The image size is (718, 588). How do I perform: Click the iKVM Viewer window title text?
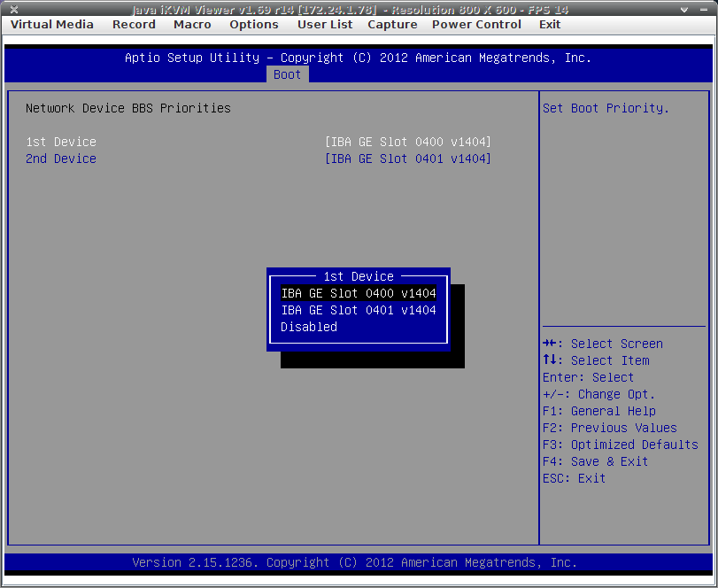click(x=350, y=9)
